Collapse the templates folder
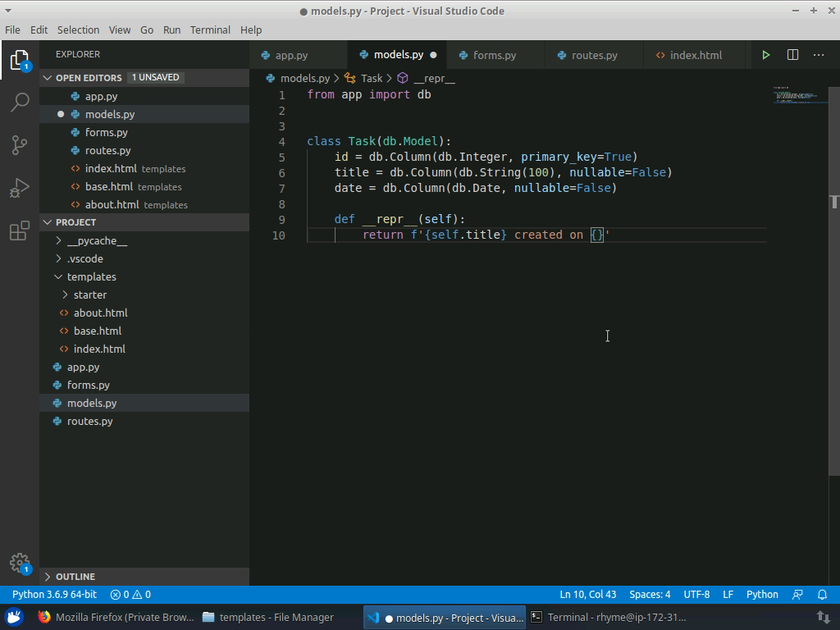 (x=57, y=276)
